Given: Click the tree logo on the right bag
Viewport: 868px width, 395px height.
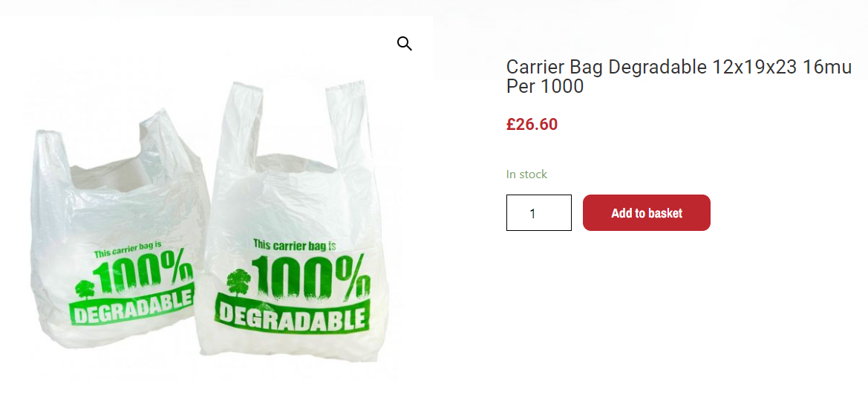Looking at the screenshot, I should click(238, 282).
